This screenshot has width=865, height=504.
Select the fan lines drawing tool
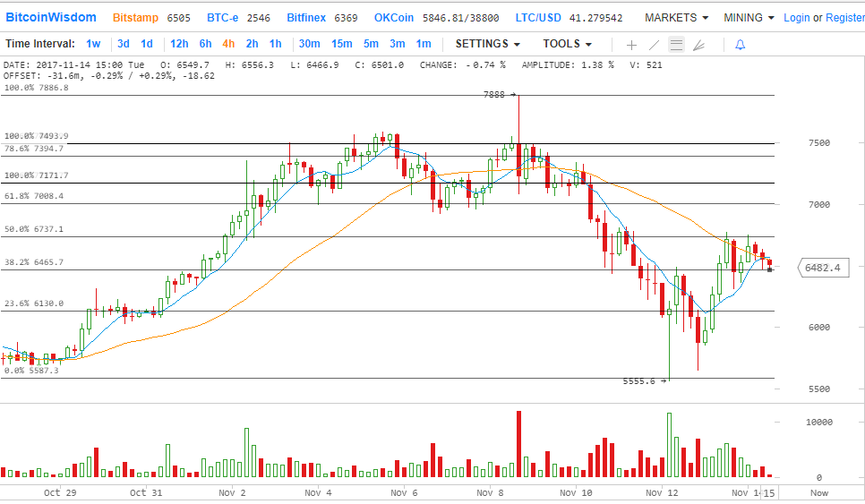coord(699,44)
